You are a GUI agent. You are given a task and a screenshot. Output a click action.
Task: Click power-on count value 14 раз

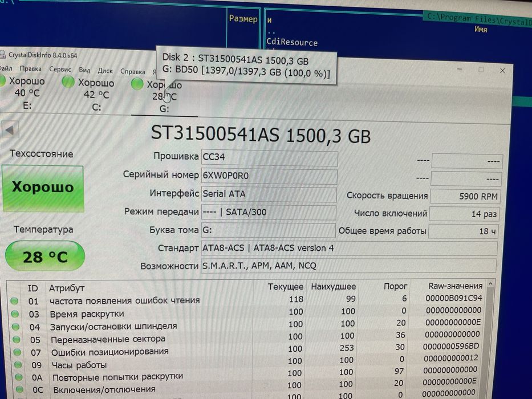click(464, 214)
